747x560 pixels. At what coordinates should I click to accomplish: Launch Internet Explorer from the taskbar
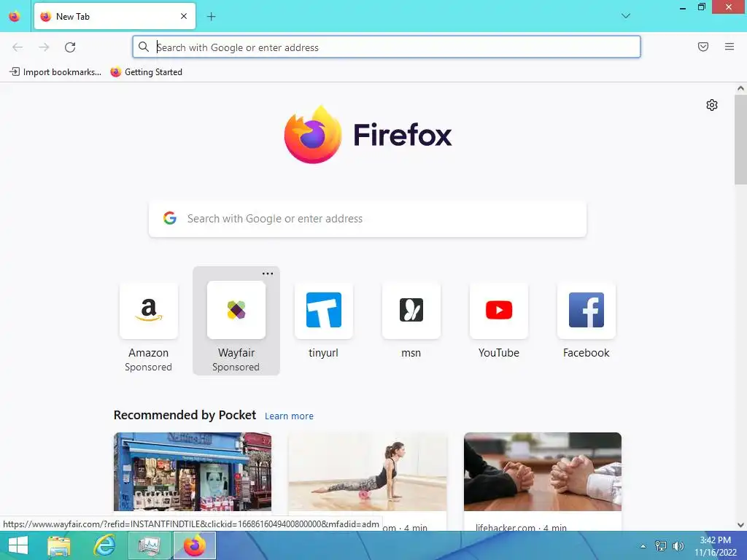pos(104,545)
